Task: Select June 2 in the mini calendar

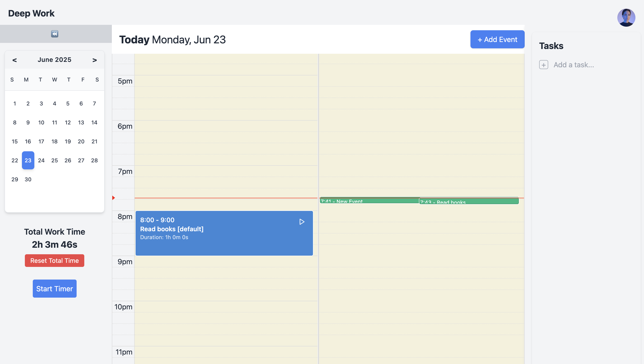Action: pos(28,103)
